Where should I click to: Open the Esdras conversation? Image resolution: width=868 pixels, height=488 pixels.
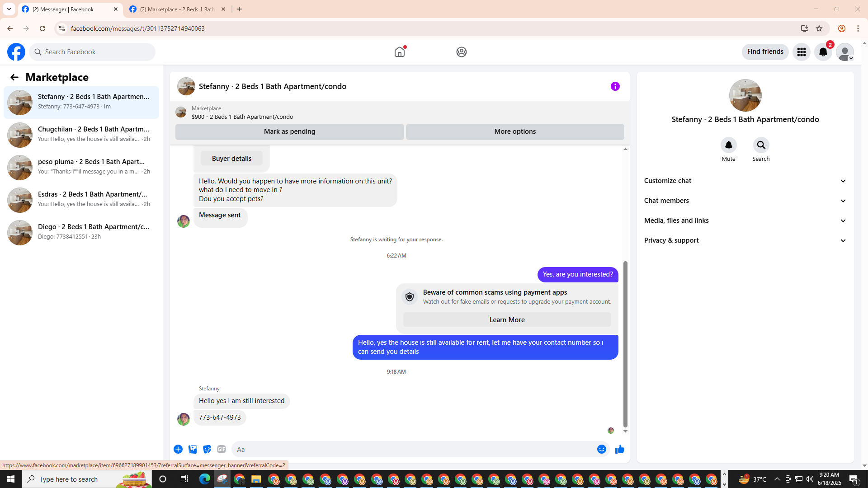tap(81, 200)
